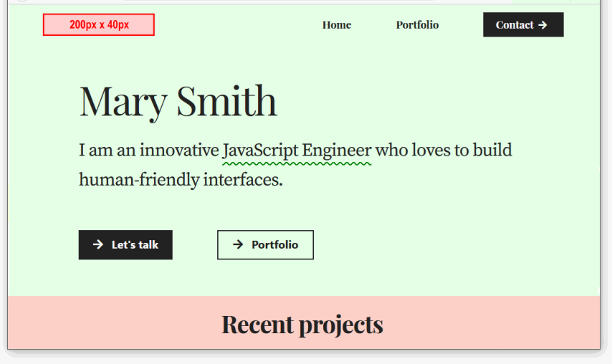The height and width of the screenshot is (364, 612).
Task: Click the word Smith in the title
Action: pyautogui.click(x=226, y=100)
